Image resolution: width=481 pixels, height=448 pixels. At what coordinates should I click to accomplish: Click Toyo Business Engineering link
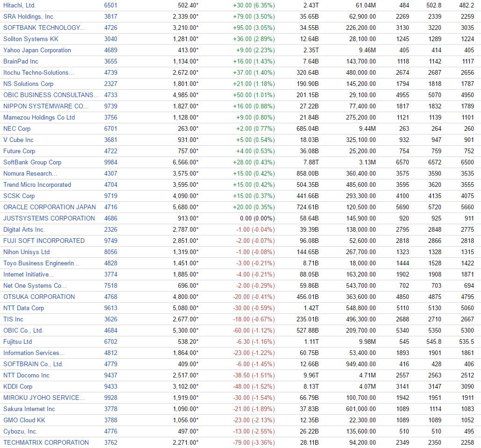pos(41,263)
